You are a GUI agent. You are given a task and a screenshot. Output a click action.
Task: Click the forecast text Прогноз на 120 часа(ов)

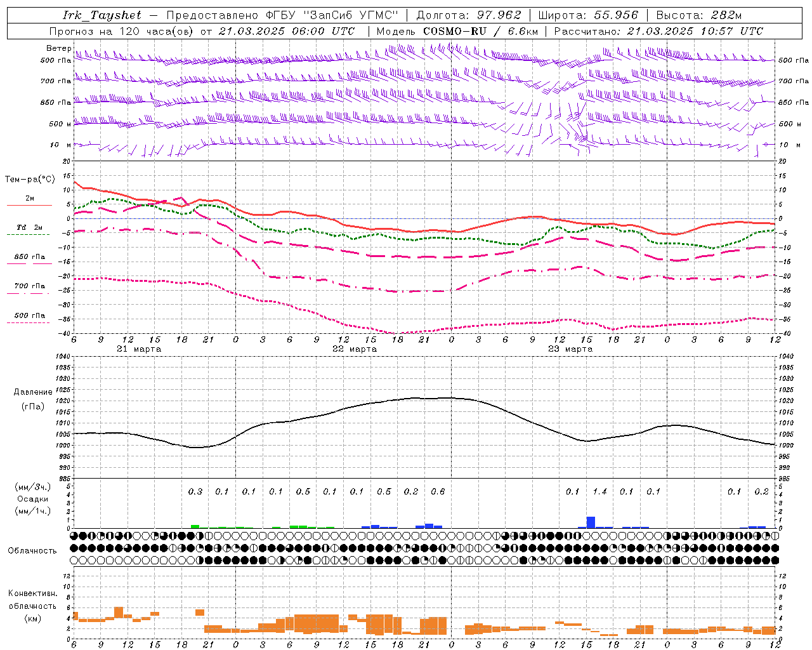[122, 31]
